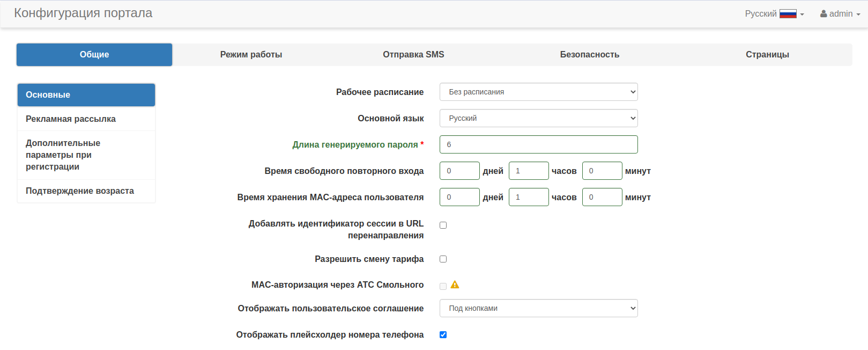Tick the 'Разрешить смену тарифа' checkbox
The height and width of the screenshot is (350, 868).
pyautogui.click(x=443, y=259)
